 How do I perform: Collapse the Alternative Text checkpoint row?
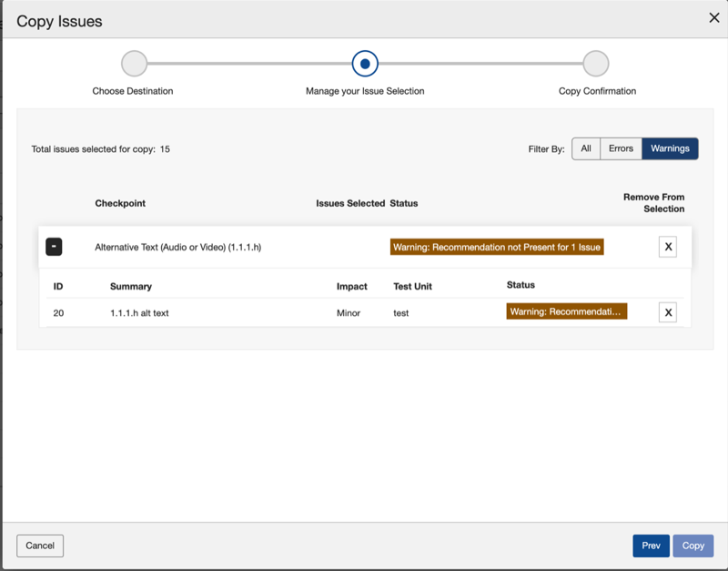54,247
